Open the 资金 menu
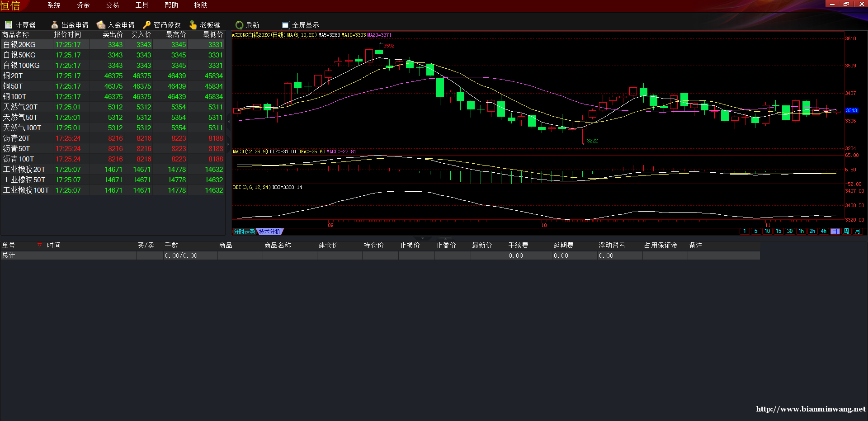 [x=83, y=5]
